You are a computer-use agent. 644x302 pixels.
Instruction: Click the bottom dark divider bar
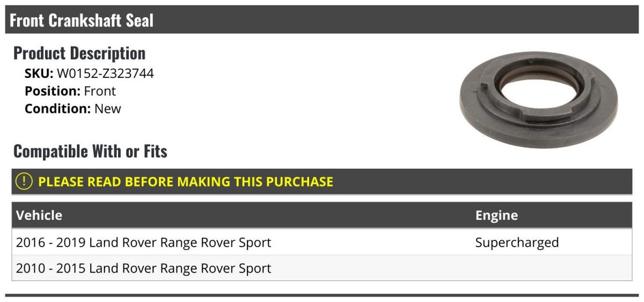pos(322,295)
